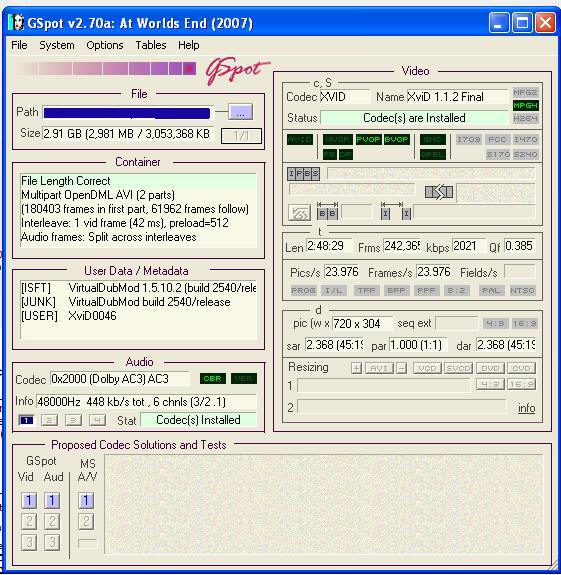Select audio stream 1 button
This screenshot has height=575, width=561.
[x=26, y=420]
